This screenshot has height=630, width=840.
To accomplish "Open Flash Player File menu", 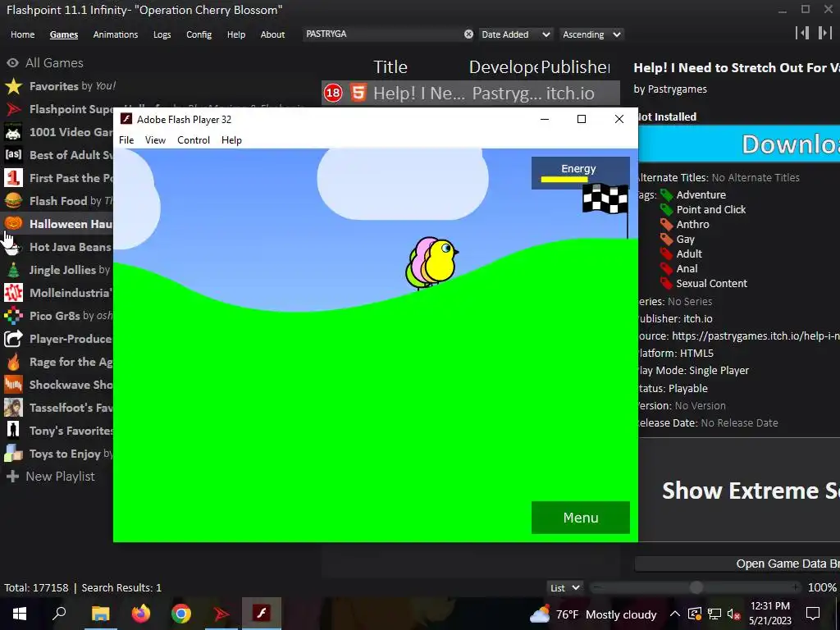I will point(126,139).
